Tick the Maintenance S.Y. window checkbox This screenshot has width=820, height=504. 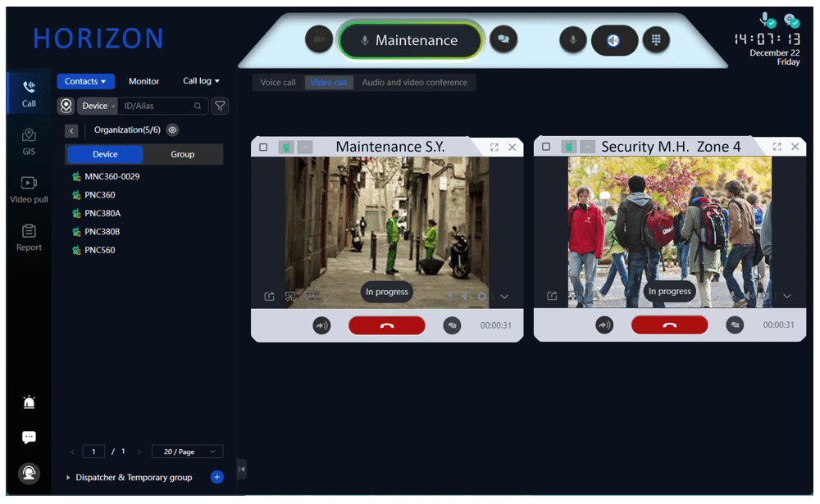pos(263,148)
